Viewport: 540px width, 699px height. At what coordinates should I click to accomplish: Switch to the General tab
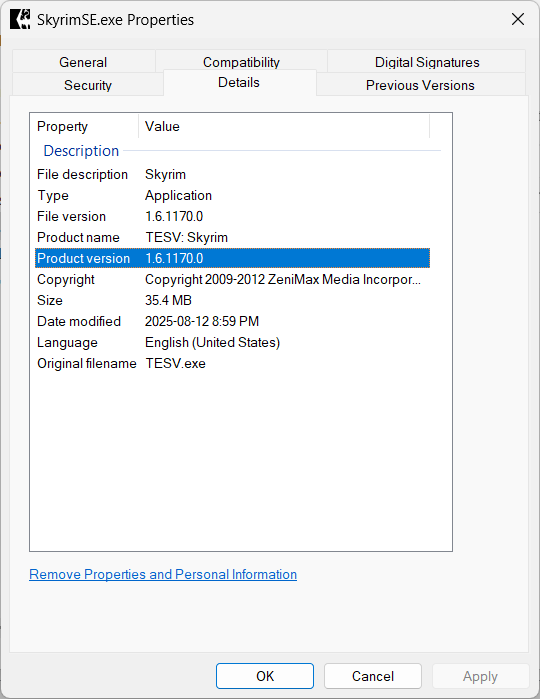(x=83, y=62)
